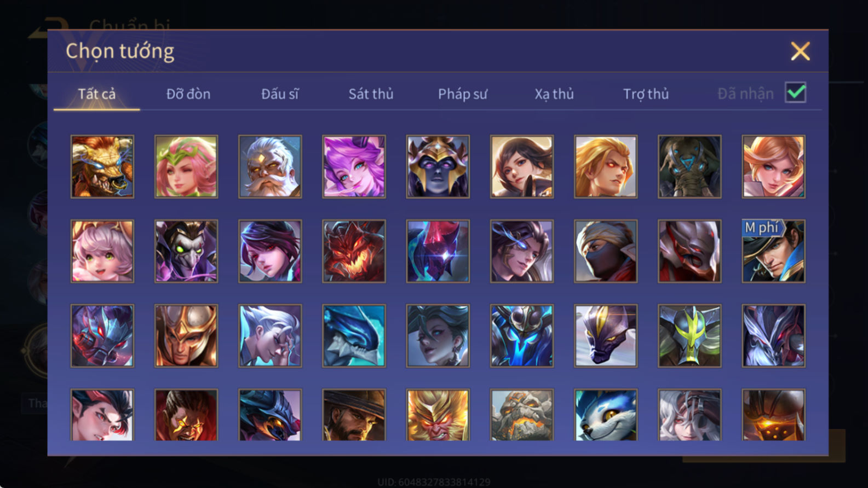Toggle the 'Đã nhận' checkbox
This screenshot has width=868, height=488.
click(x=795, y=92)
